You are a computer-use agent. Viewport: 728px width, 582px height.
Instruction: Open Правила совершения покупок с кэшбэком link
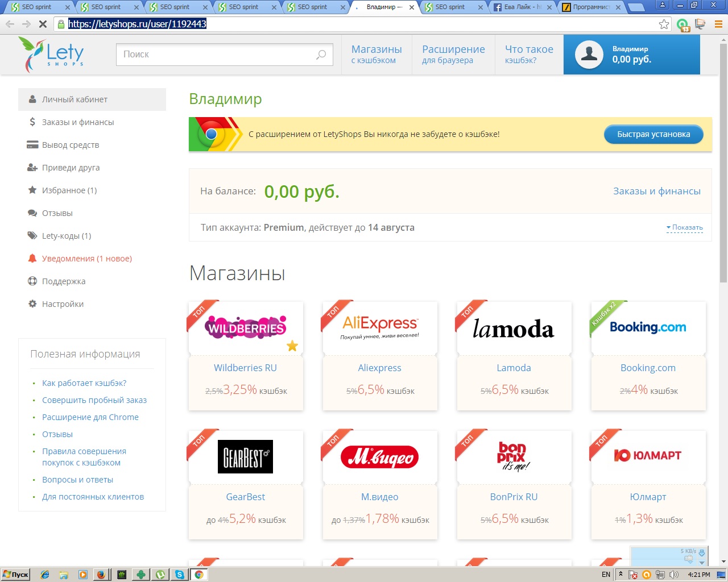pyautogui.click(x=84, y=457)
